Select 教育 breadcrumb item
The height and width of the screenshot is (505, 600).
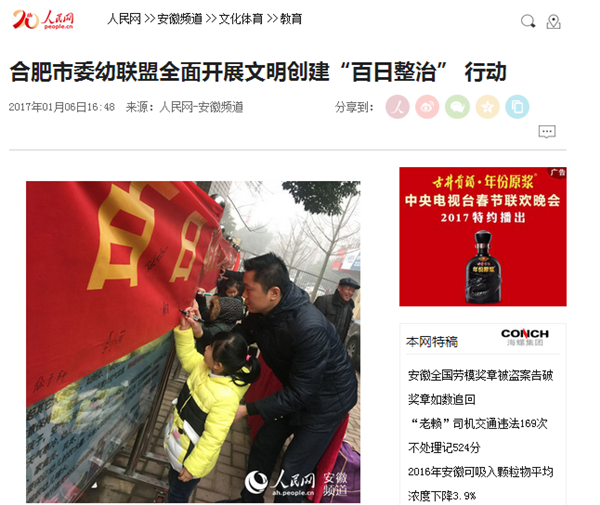[x=291, y=19]
